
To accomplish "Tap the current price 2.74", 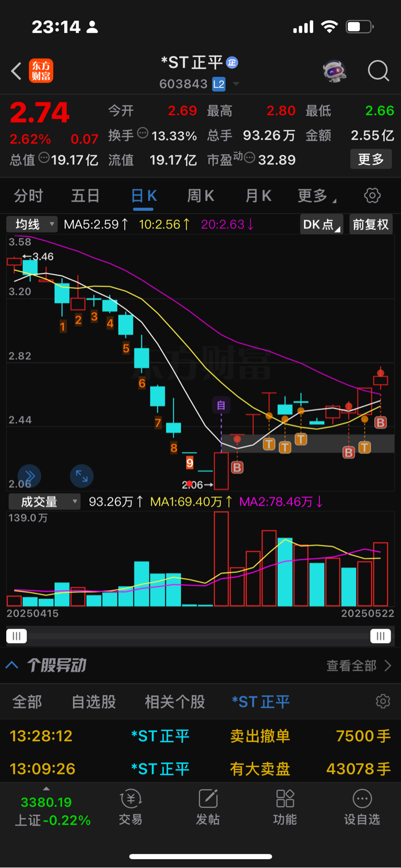I will pos(40,112).
